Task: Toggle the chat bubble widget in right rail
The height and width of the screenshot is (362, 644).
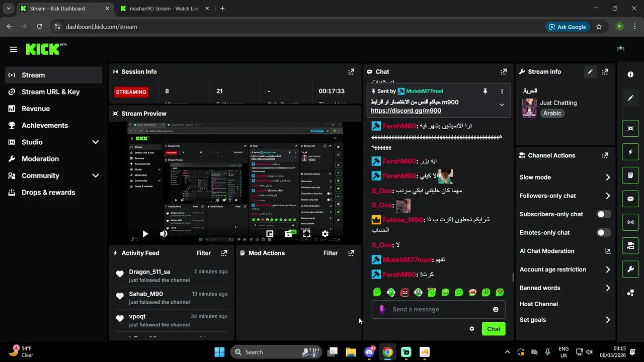Action: 630,199
